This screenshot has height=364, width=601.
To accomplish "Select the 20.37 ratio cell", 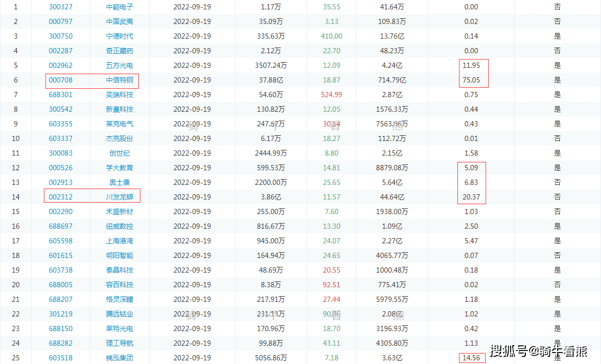I will [471, 197].
